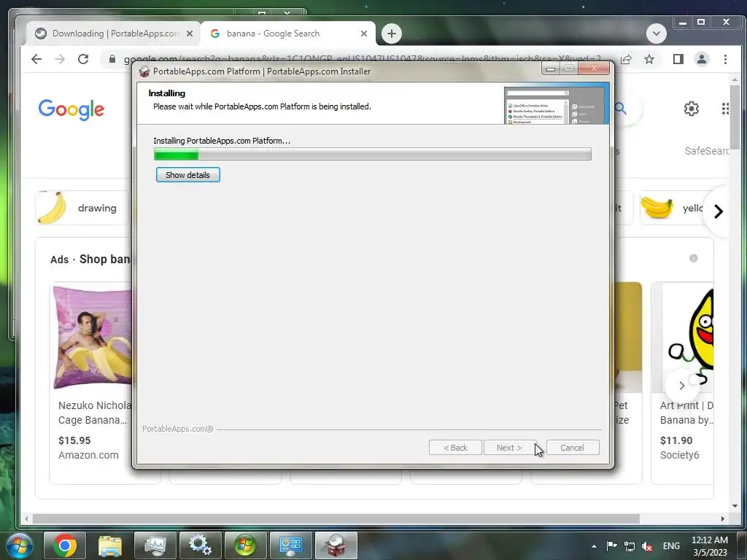The width and height of the screenshot is (747, 560).
Task: Open the Windows flag app on taskbar
Action: [x=245, y=545]
